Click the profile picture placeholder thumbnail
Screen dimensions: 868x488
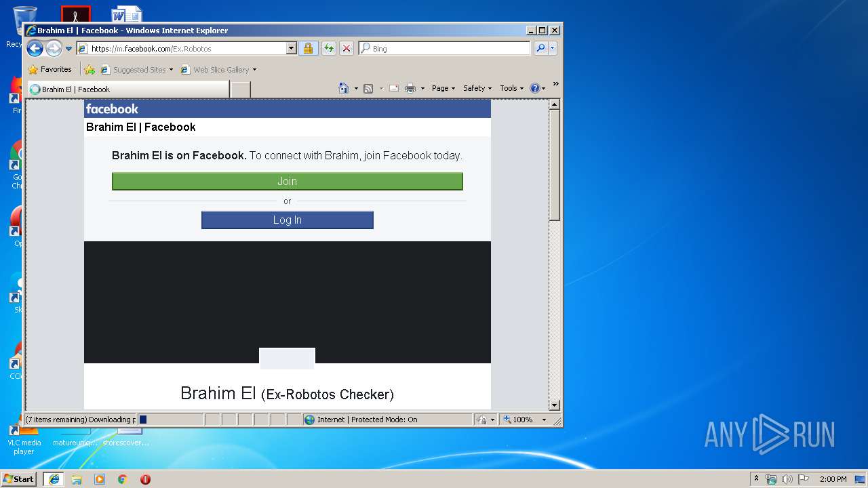[x=288, y=359]
